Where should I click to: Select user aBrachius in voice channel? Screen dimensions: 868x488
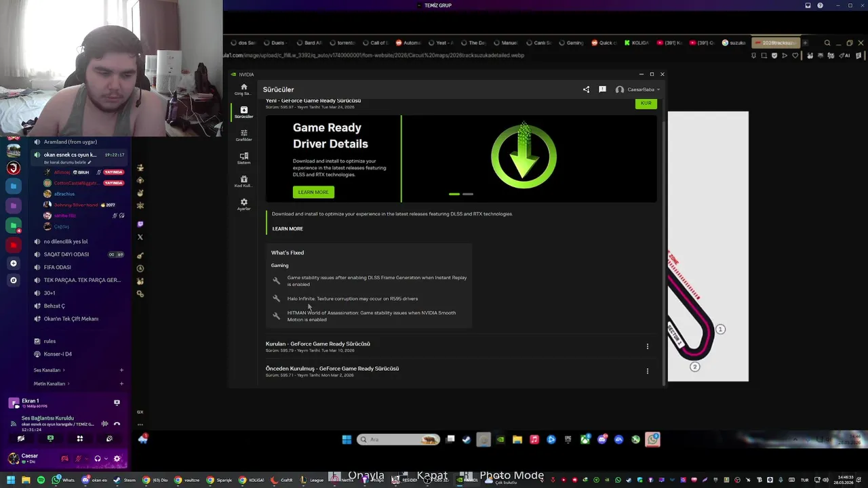(x=64, y=194)
